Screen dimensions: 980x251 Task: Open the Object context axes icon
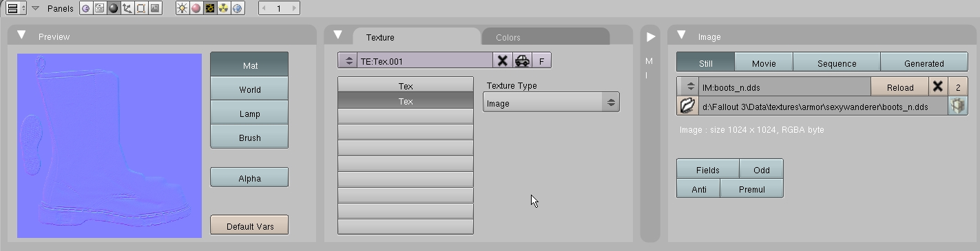click(x=127, y=8)
